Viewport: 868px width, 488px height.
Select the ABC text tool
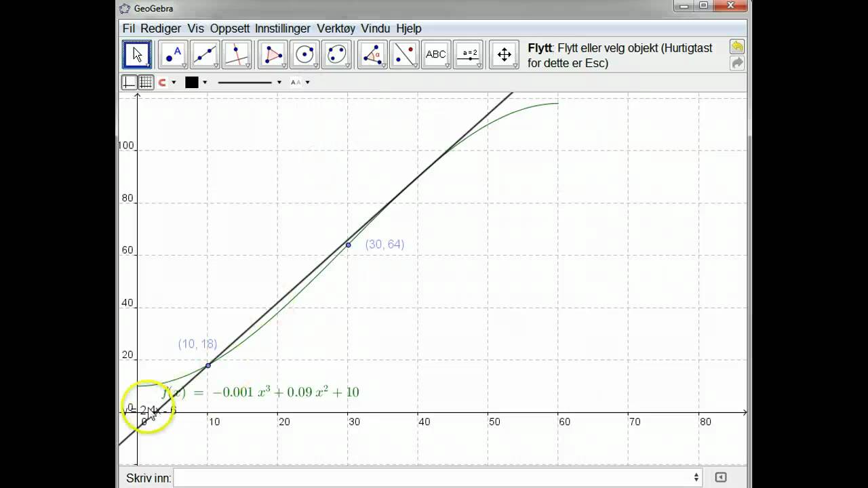tap(436, 55)
